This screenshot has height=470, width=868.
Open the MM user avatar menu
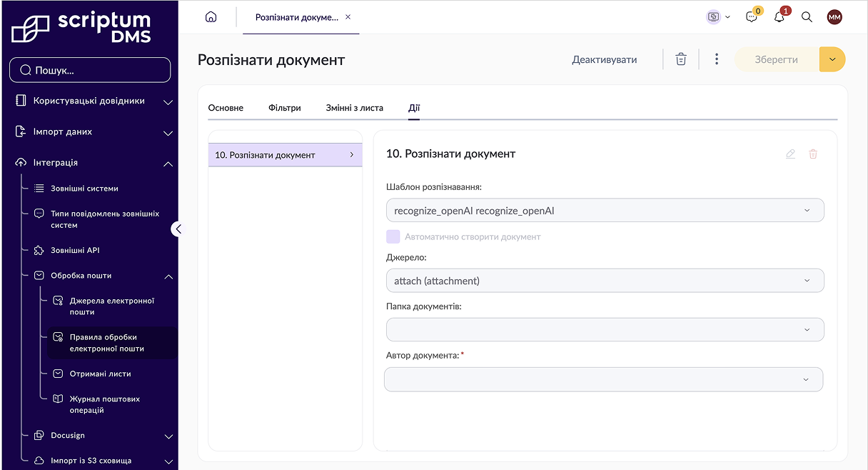coord(834,17)
